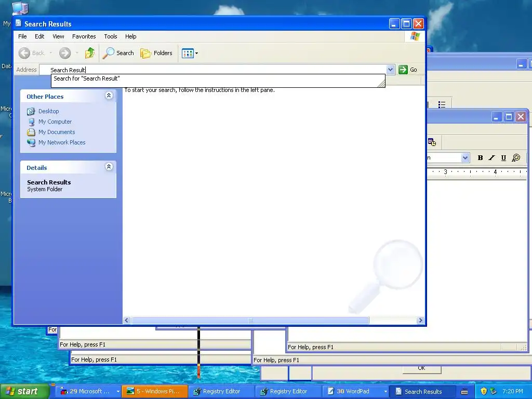Click the Date/Time icon in WordPad toolbar
The width and height of the screenshot is (532, 399).
click(432, 142)
